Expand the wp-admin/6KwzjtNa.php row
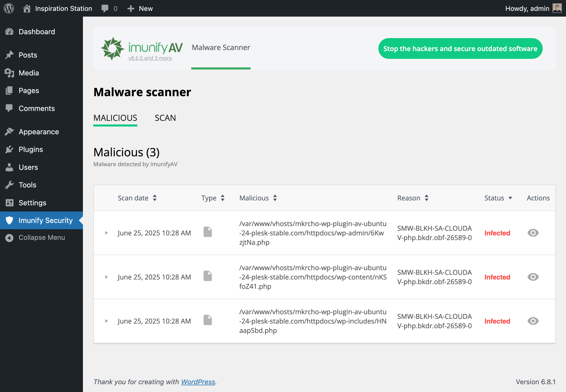The height and width of the screenshot is (392, 566). point(106,233)
